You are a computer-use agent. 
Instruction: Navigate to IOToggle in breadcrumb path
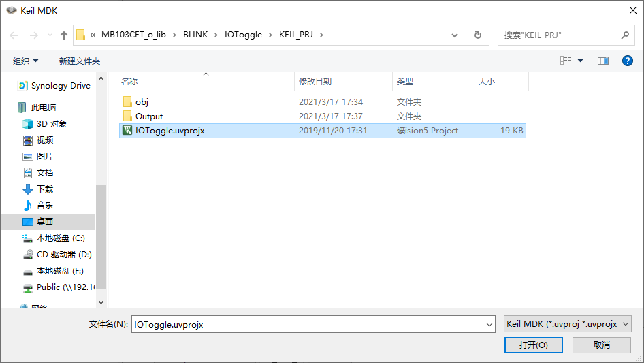(243, 35)
